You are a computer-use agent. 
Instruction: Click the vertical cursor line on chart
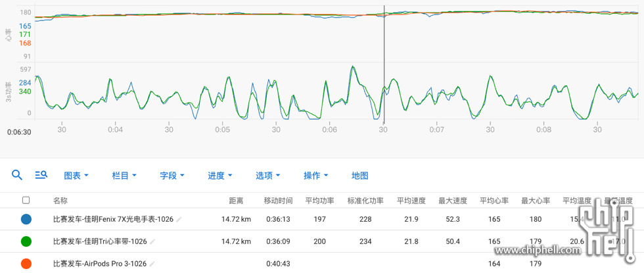[x=384, y=64]
